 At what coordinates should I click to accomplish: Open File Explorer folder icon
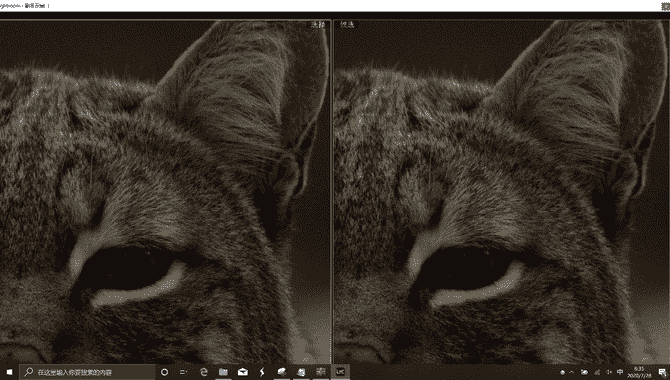(223, 372)
